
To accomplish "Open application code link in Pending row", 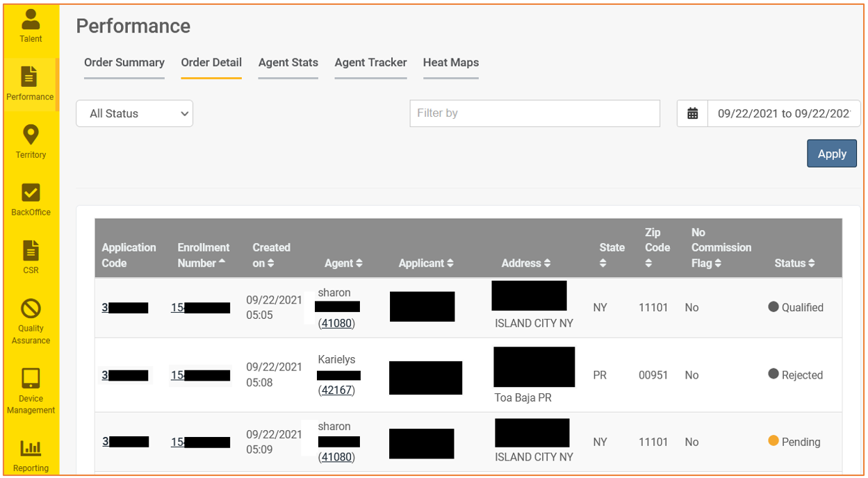I will [125, 441].
